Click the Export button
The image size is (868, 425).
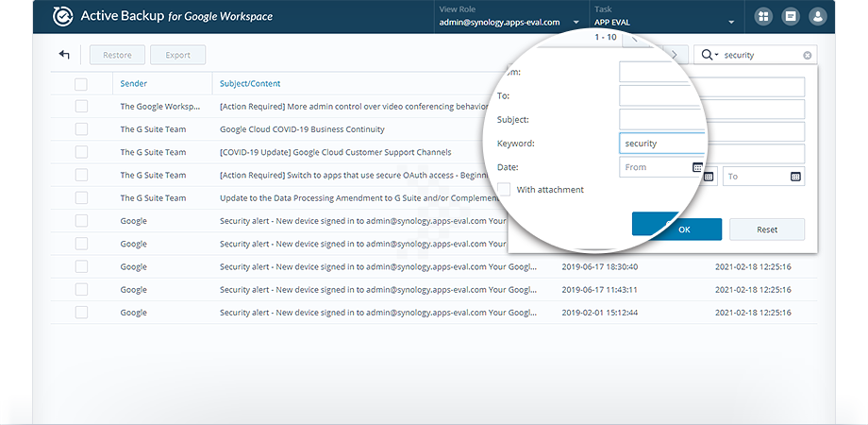coord(177,56)
